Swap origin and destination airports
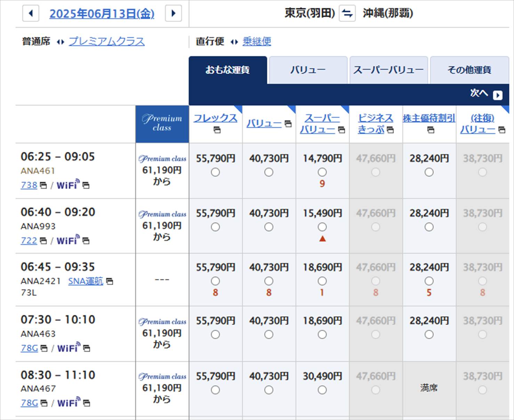The image size is (514, 420). pos(347,14)
